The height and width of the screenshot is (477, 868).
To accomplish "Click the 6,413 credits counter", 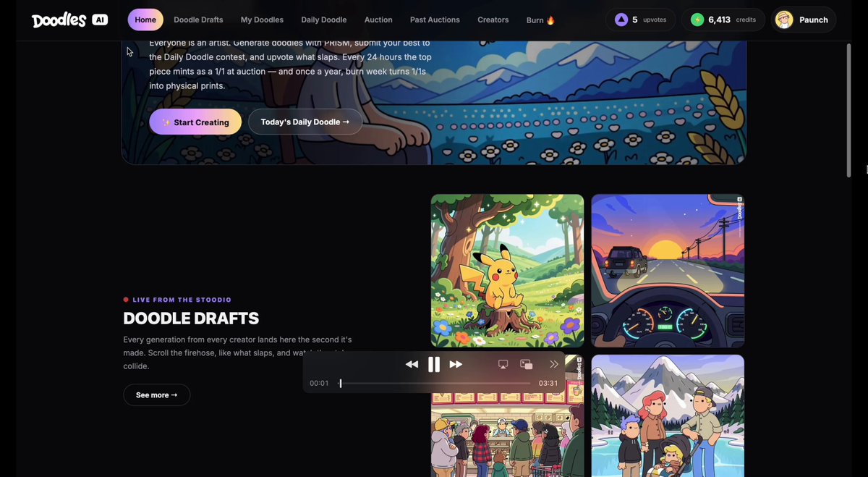I will [724, 20].
